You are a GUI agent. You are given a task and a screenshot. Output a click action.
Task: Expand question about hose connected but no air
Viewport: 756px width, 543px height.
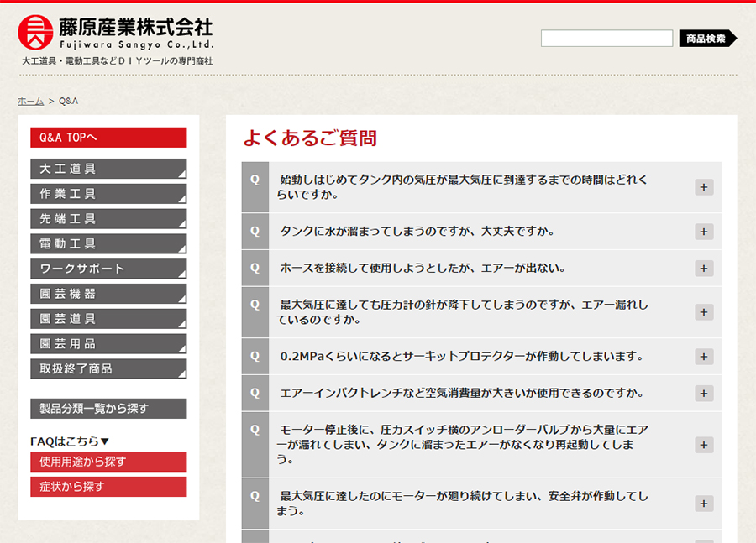(704, 269)
